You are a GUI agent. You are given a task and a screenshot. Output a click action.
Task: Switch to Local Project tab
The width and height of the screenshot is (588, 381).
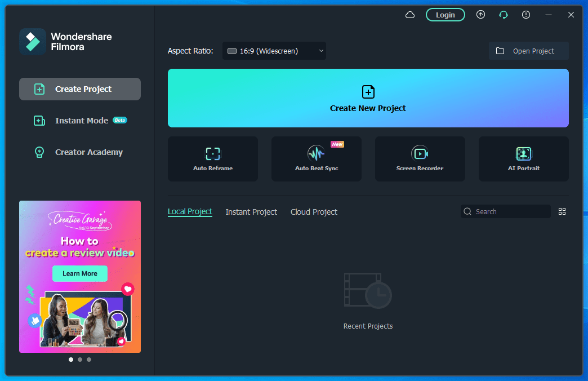tap(190, 212)
